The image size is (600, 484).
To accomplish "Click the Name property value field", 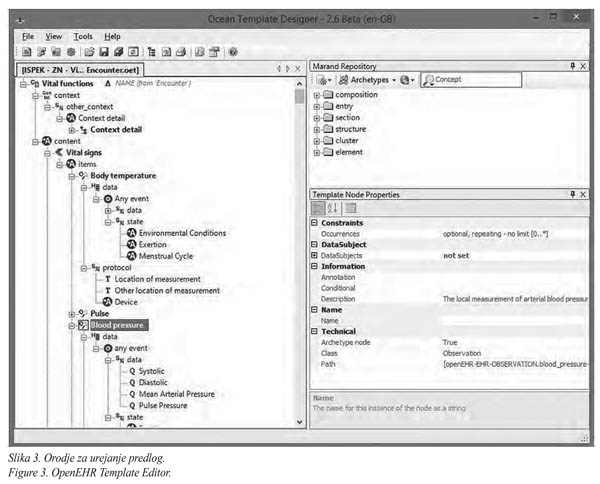I will (x=514, y=321).
